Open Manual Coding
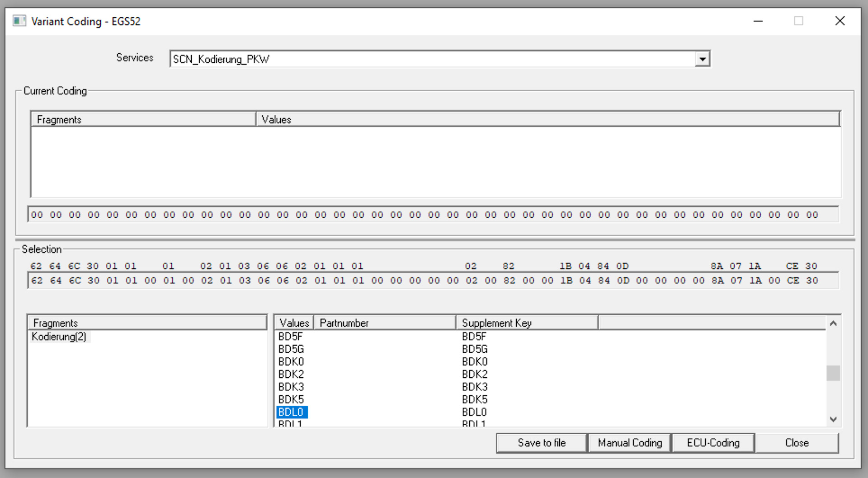This screenshot has height=478, width=868. point(630,443)
